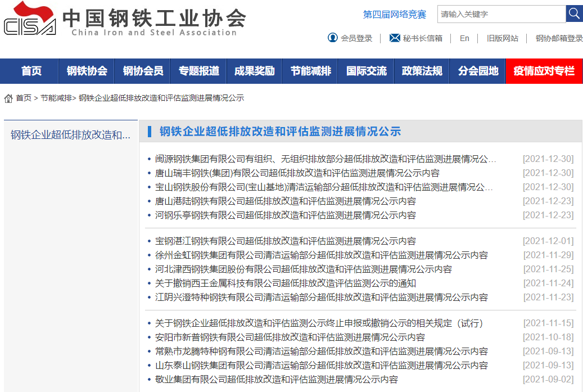Click the home icon in breadcrumb
Screen dimensions: 583x392
tap(8, 98)
